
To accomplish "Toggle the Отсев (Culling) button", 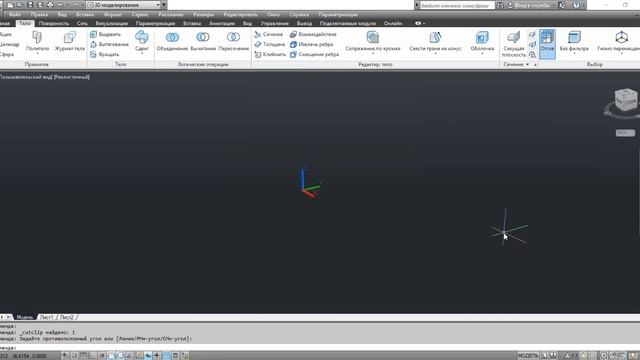I will (x=547, y=44).
